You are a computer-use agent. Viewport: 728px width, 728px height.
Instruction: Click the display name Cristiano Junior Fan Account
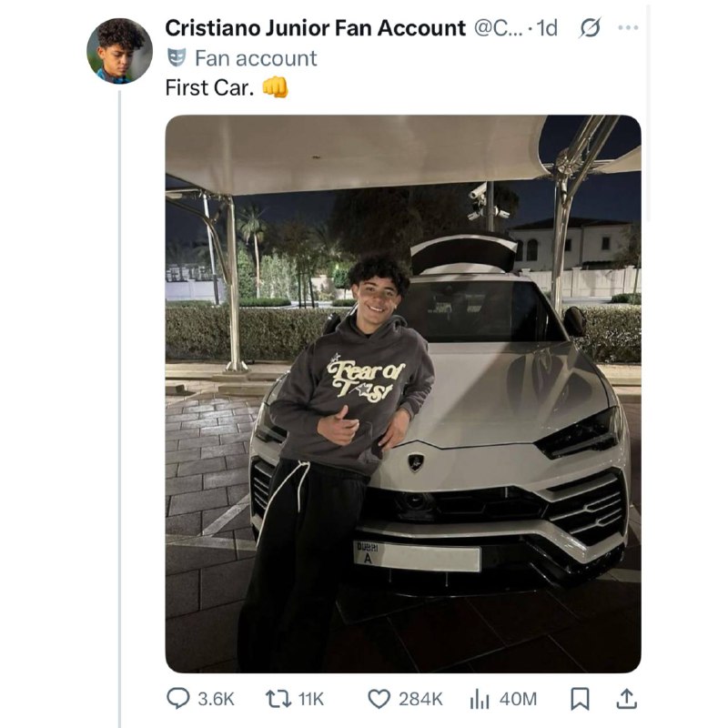pyautogui.click(x=315, y=28)
